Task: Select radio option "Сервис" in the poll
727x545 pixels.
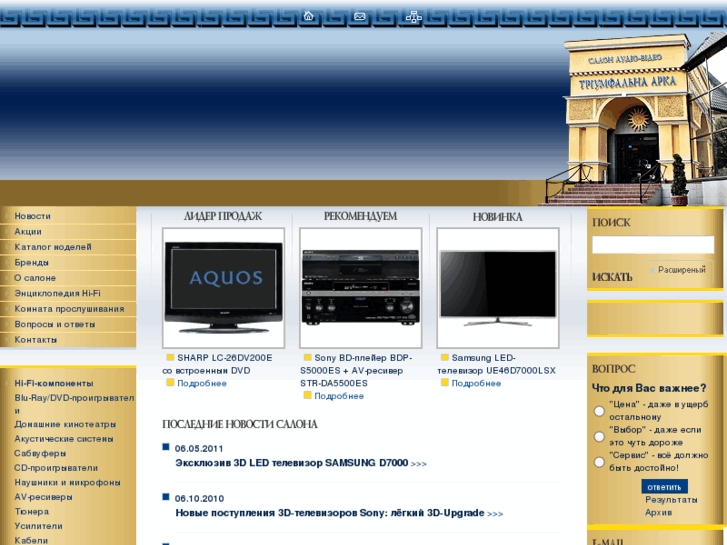Action: [x=599, y=462]
